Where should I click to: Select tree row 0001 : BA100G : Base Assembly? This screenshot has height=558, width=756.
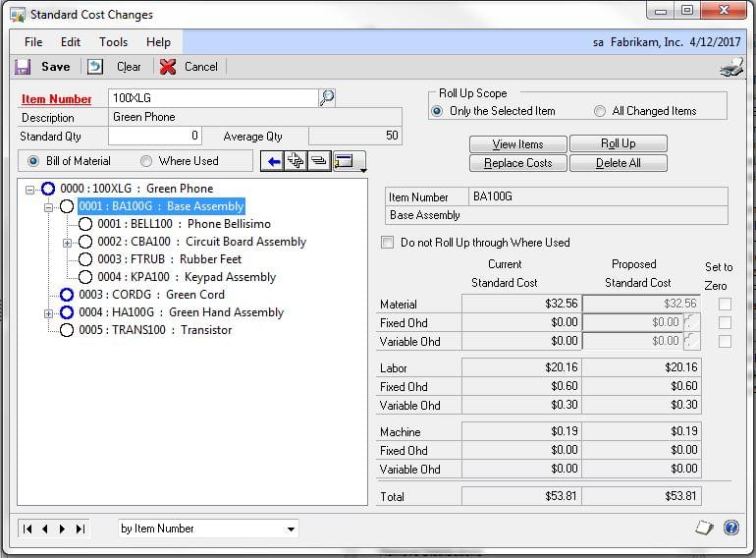pos(161,206)
